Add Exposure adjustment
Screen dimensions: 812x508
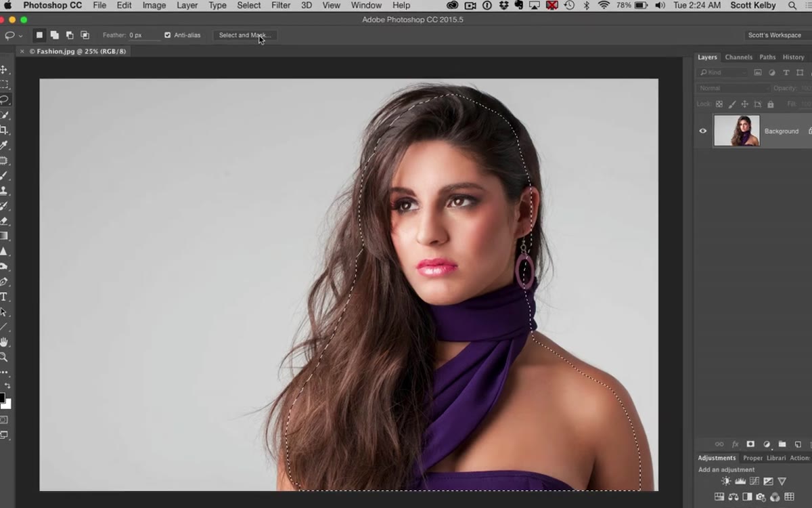tap(768, 482)
